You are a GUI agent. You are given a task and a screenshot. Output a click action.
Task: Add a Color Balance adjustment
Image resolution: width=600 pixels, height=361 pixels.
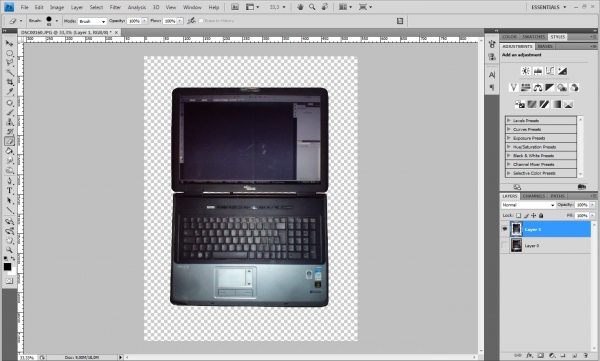pyautogui.click(x=538, y=88)
